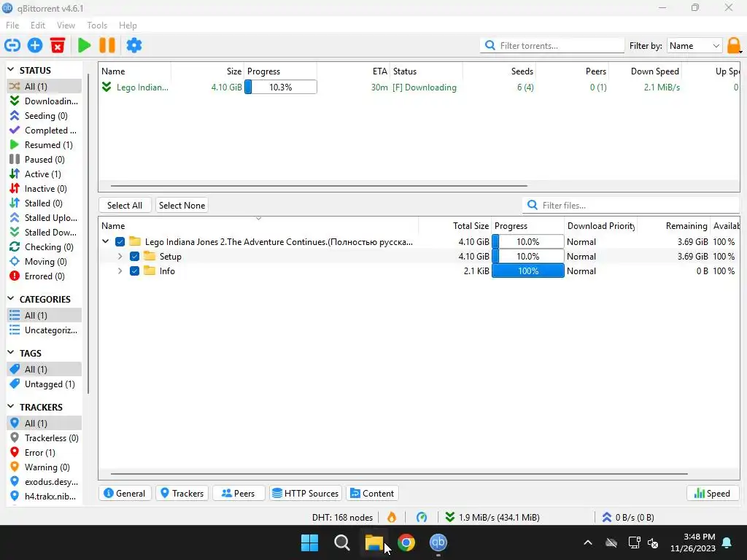Uncheck the Info folder checkbox
This screenshot has width=747, height=560.
[x=134, y=271]
